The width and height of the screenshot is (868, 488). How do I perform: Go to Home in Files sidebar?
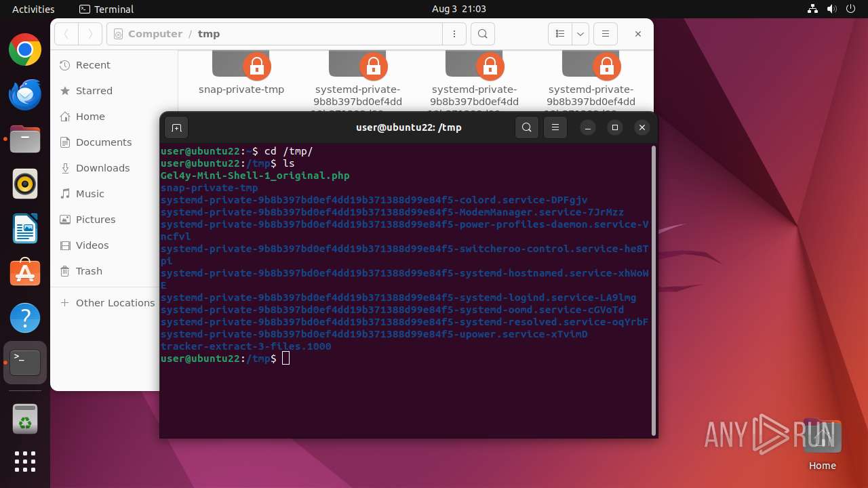pyautogui.click(x=114, y=117)
